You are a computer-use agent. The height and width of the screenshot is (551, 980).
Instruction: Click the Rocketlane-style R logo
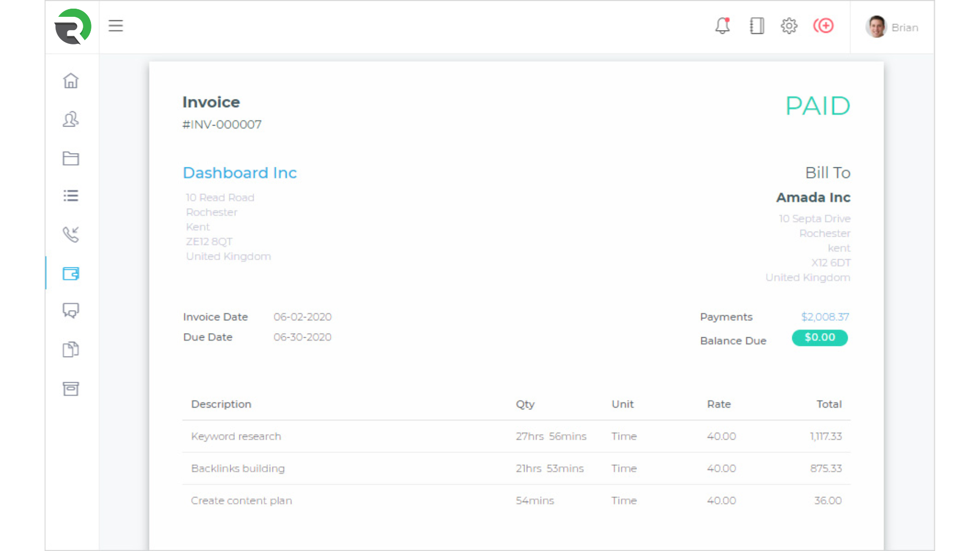(x=73, y=27)
